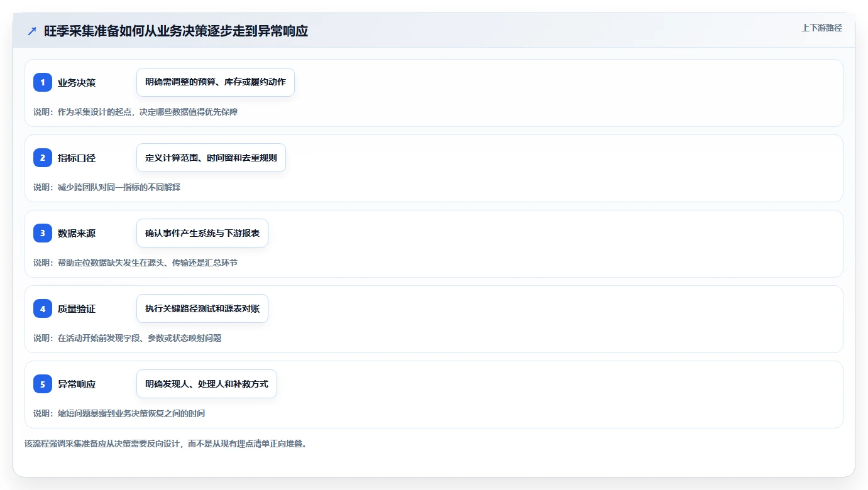
Task: Select step number badge 4
Action: pos(43,308)
